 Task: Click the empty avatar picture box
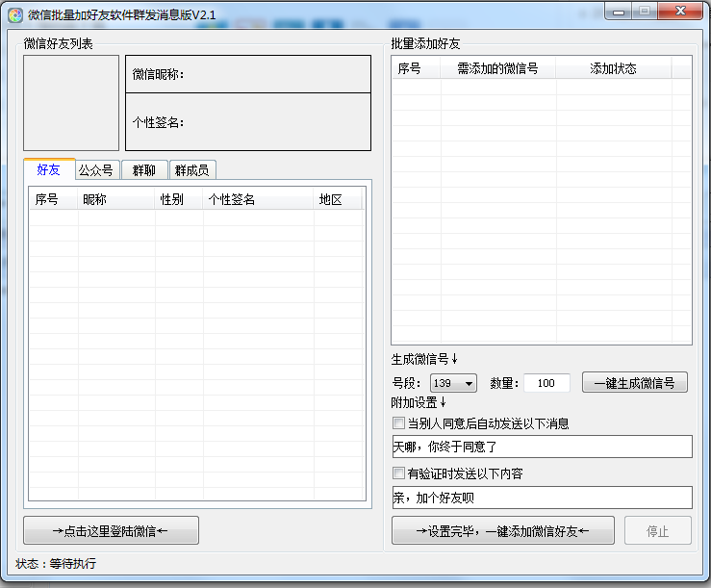pos(71,103)
